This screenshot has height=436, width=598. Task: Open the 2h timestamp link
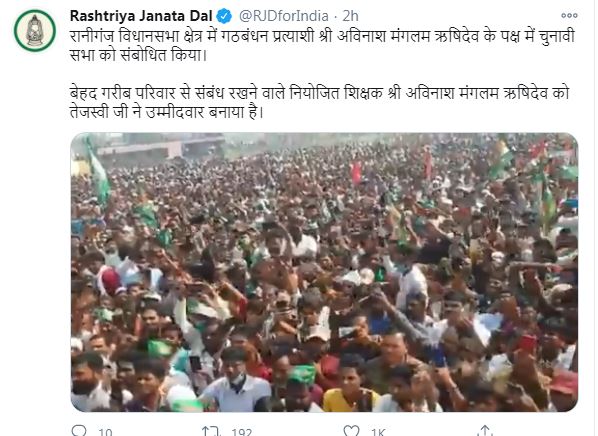click(x=350, y=16)
